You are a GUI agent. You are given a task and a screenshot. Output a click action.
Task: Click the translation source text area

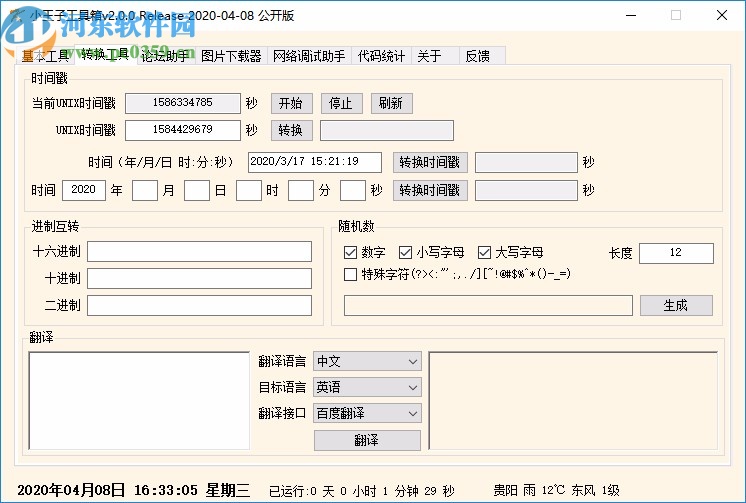tap(139, 401)
